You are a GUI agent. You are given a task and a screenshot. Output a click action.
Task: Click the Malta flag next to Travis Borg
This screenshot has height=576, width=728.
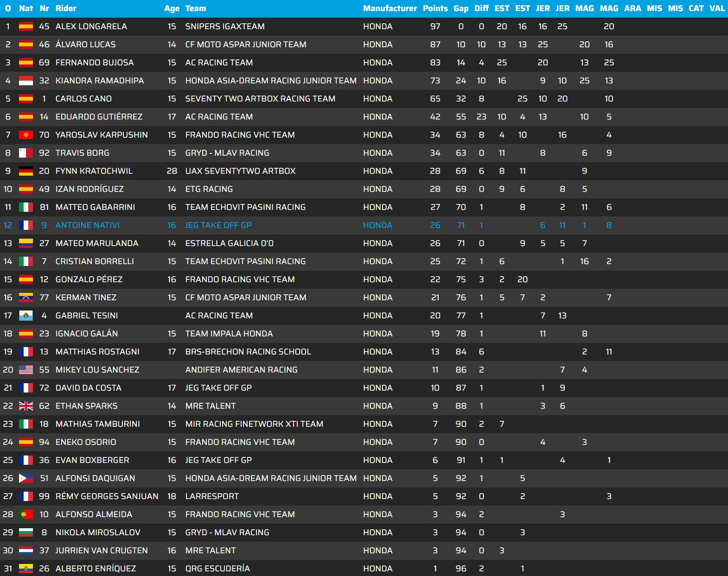26,153
